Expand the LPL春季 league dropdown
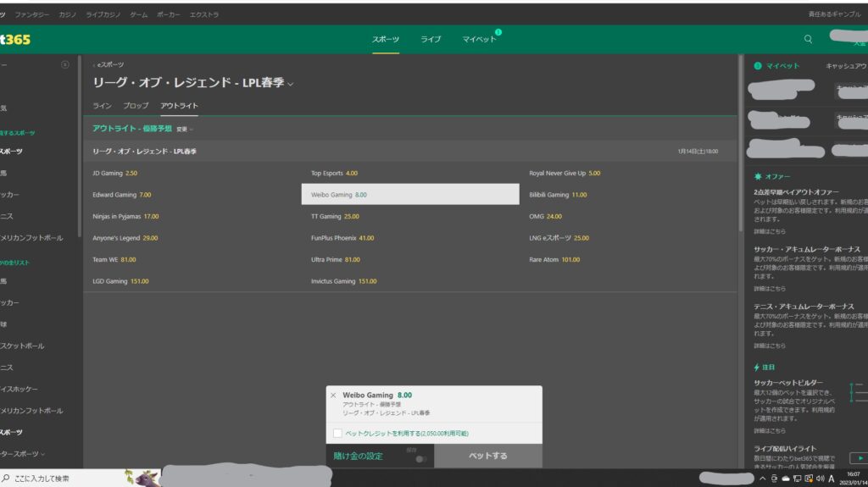This screenshot has height=487, width=868. tap(291, 84)
